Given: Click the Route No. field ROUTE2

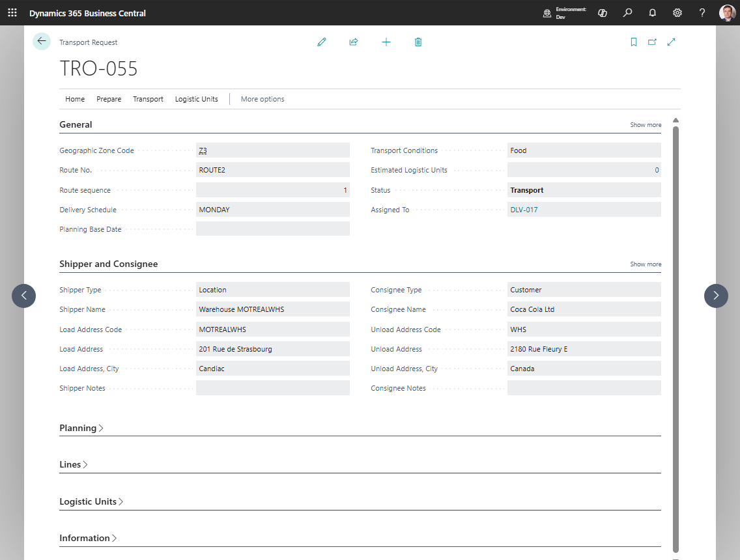Looking at the screenshot, I should [273, 170].
